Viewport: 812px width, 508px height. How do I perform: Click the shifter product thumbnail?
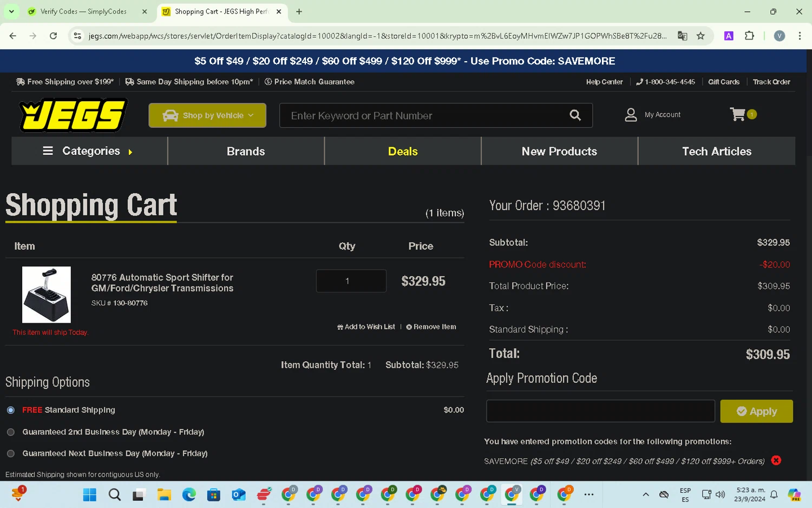click(x=47, y=295)
